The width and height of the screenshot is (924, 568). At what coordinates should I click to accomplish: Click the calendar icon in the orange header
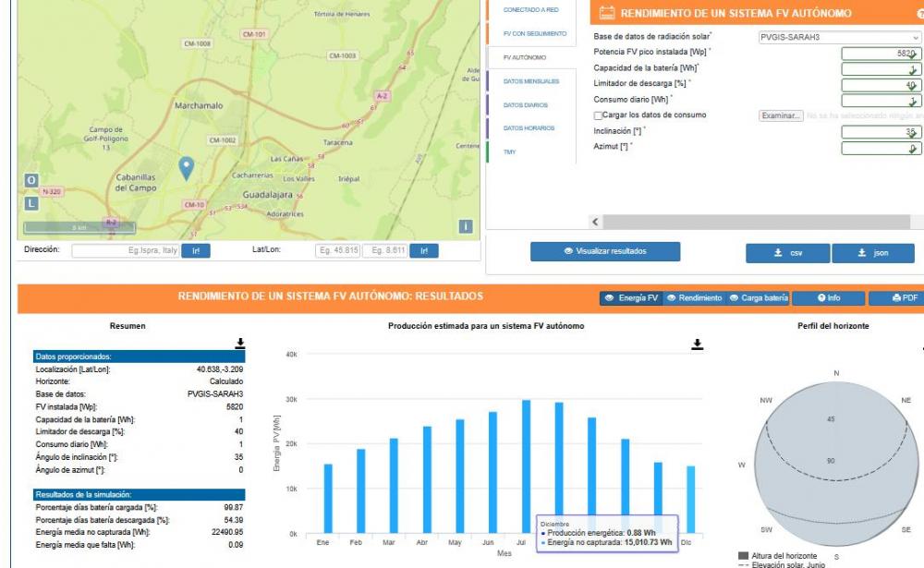[x=606, y=13]
